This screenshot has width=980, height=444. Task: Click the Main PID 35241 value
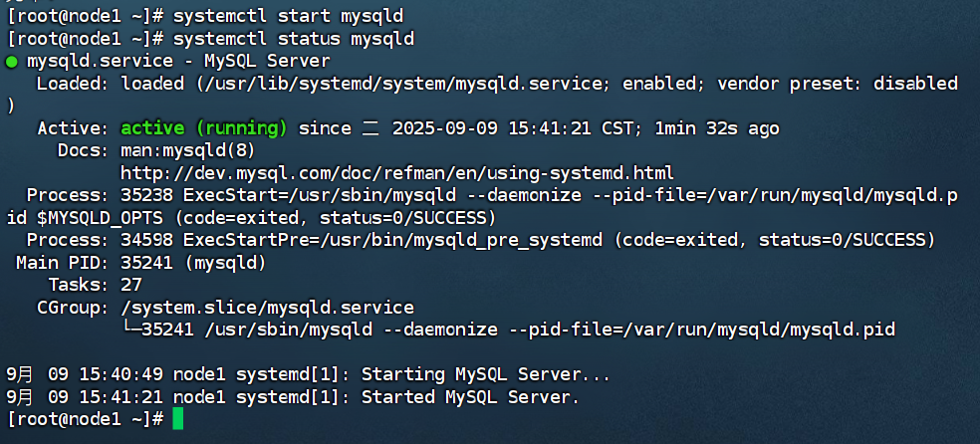146,262
